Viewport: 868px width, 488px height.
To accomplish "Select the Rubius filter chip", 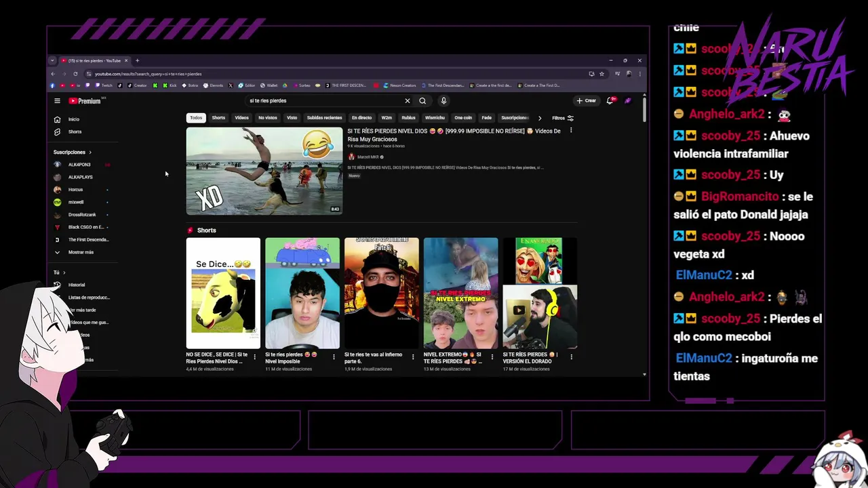I will (x=408, y=118).
